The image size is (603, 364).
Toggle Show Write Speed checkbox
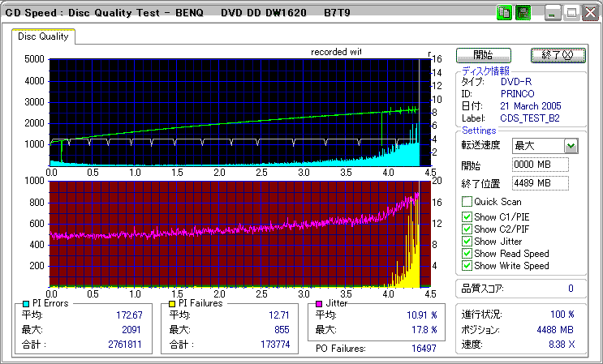(467, 266)
